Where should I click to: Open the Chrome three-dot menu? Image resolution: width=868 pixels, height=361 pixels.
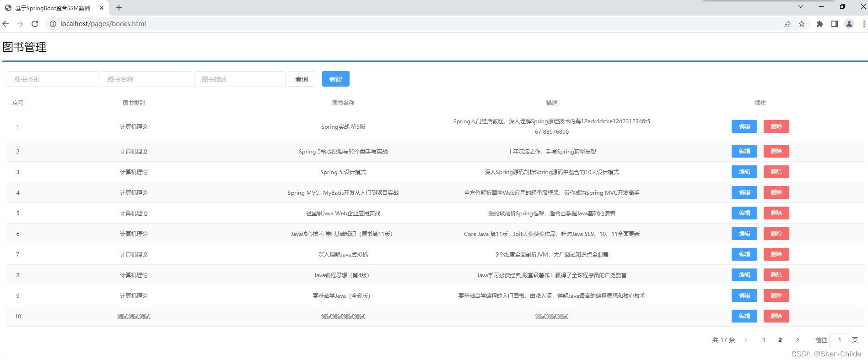click(864, 24)
